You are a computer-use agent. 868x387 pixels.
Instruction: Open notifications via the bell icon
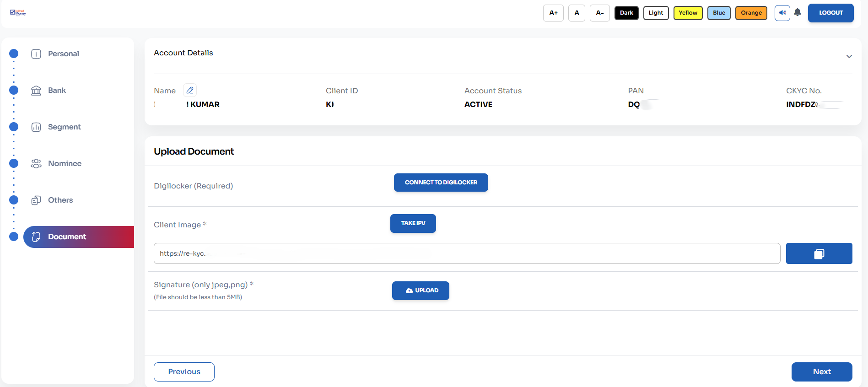[798, 12]
